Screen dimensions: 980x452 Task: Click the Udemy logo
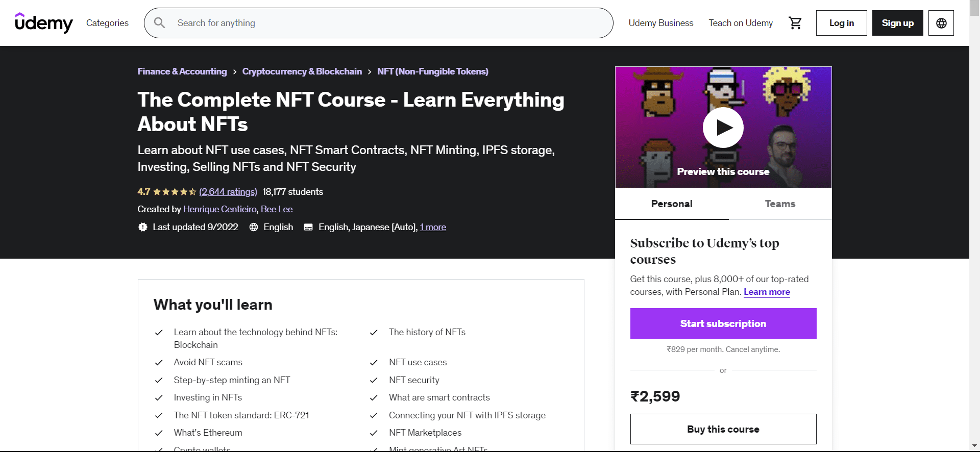point(44,23)
